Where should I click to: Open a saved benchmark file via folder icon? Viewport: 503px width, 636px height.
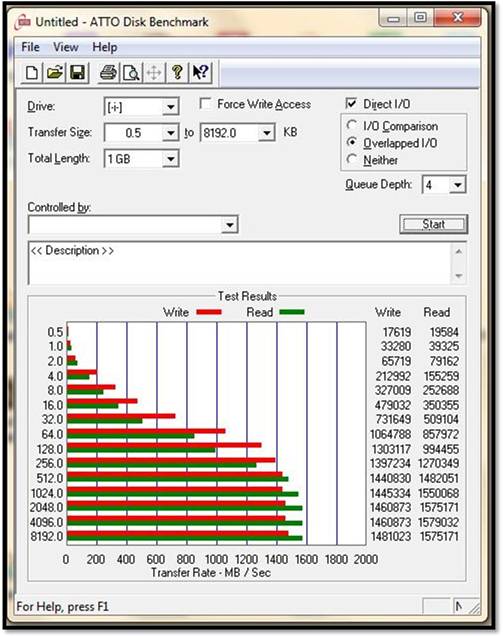(55, 73)
